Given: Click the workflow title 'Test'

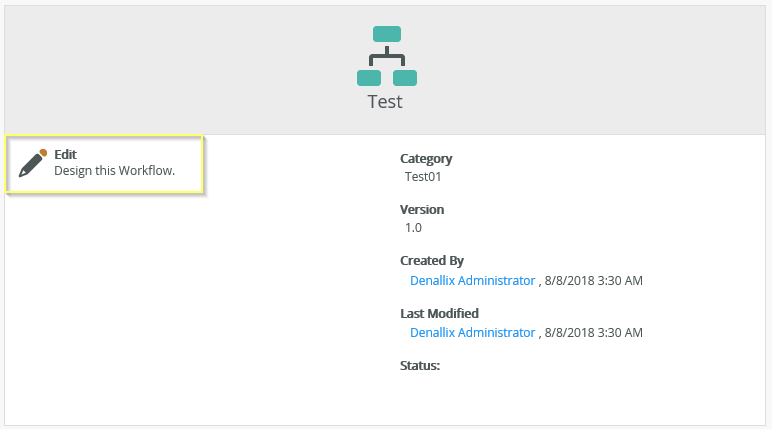Looking at the screenshot, I should pos(385,101).
